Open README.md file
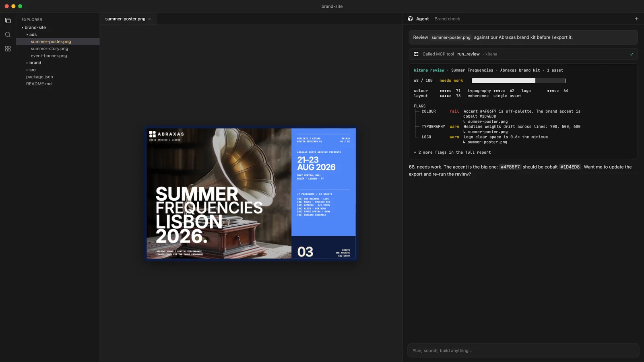The height and width of the screenshot is (362, 644). pos(39,84)
